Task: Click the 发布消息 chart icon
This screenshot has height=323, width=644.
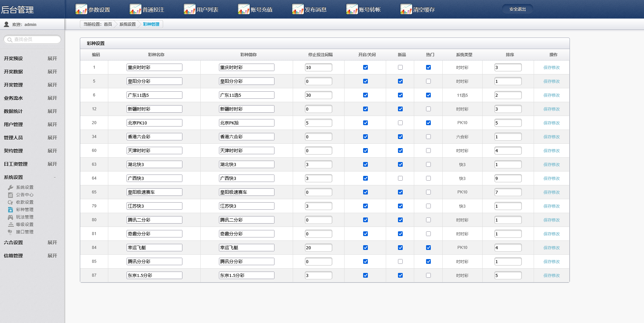Action: pyautogui.click(x=298, y=9)
